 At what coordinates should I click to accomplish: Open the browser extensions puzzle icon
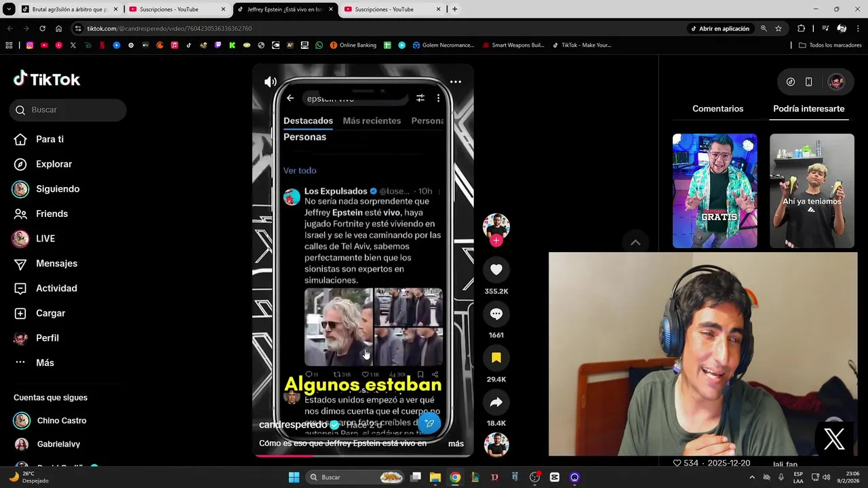801,28
